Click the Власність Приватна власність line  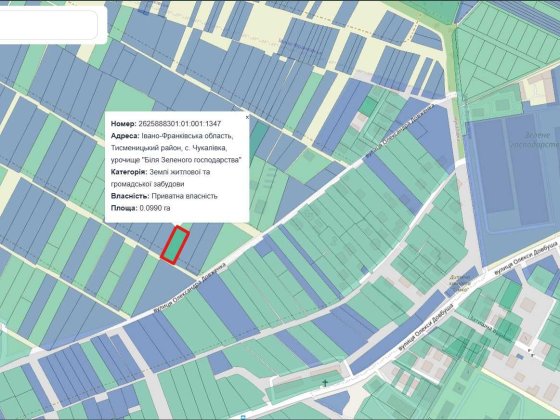point(164,196)
